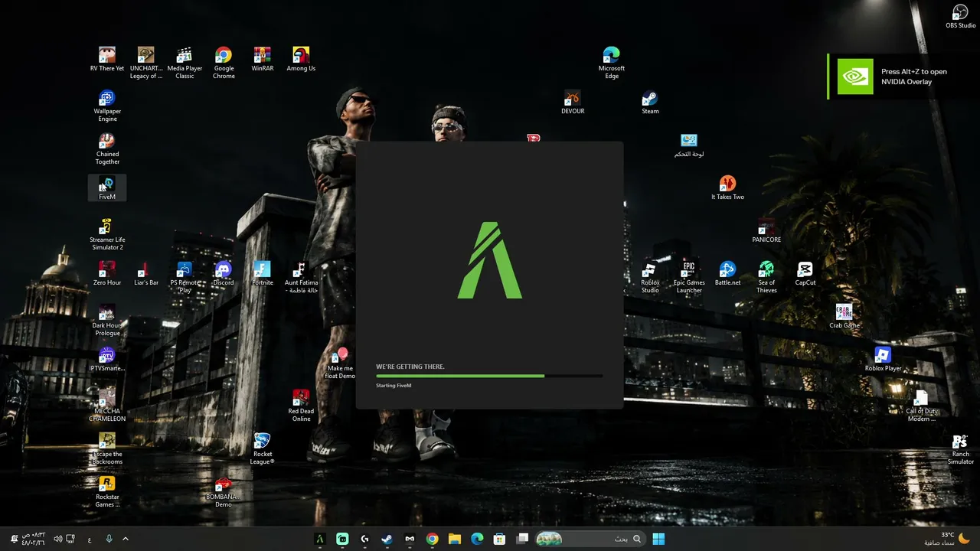Open the OBS Studio desktop shortcut

(x=961, y=16)
